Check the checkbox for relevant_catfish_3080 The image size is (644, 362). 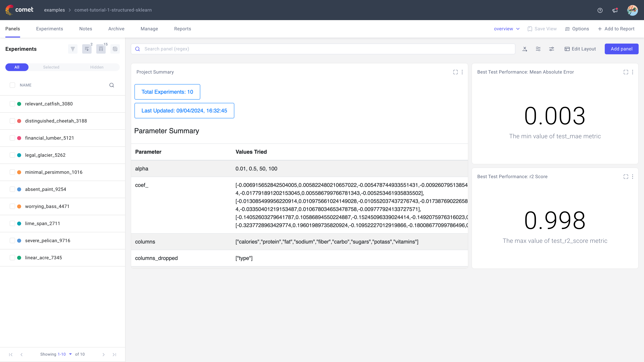[x=13, y=104]
